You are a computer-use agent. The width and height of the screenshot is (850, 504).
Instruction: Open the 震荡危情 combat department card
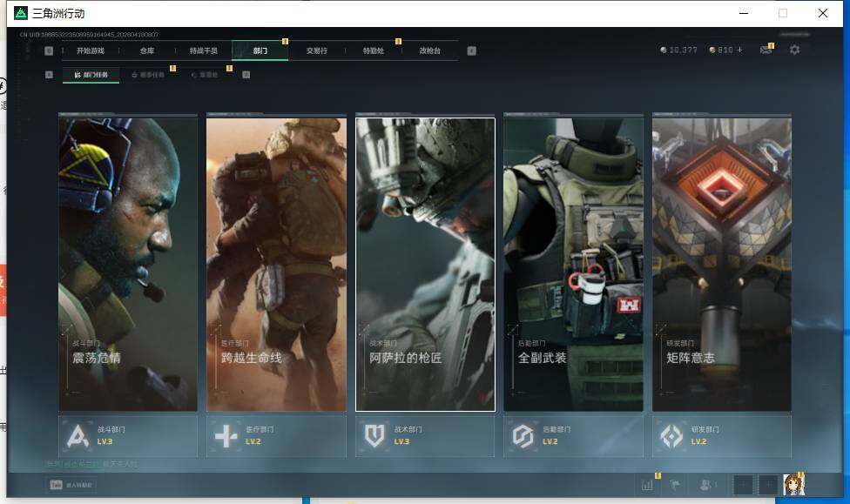pyautogui.click(x=128, y=264)
